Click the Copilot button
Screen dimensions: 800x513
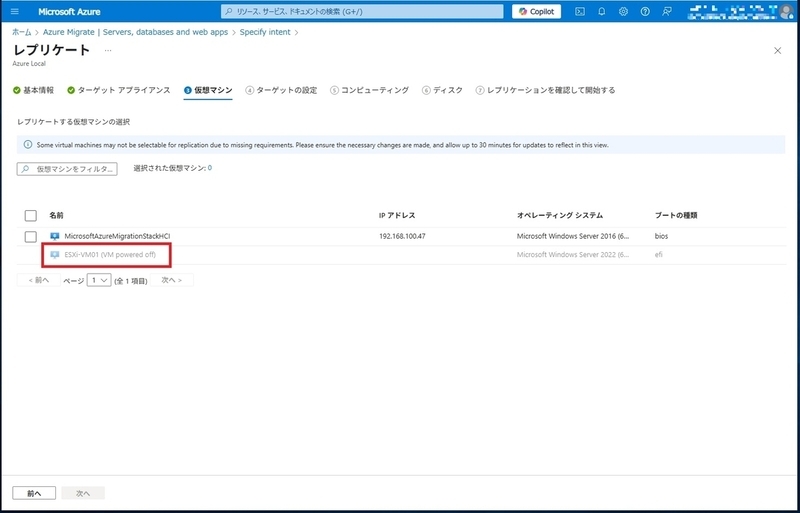tap(536, 11)
